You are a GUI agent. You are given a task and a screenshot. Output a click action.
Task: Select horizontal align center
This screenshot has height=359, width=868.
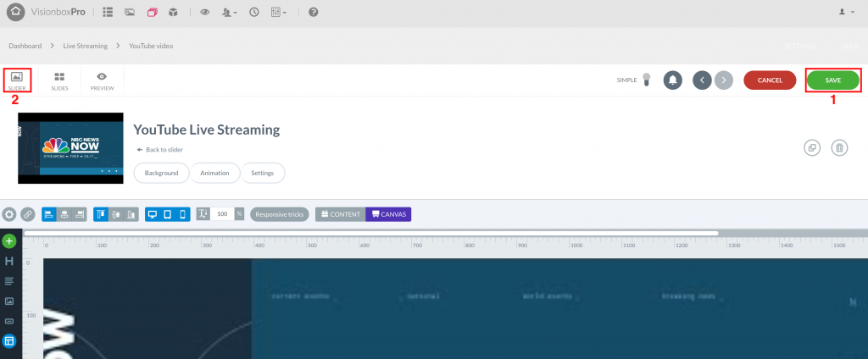[64, 214]
